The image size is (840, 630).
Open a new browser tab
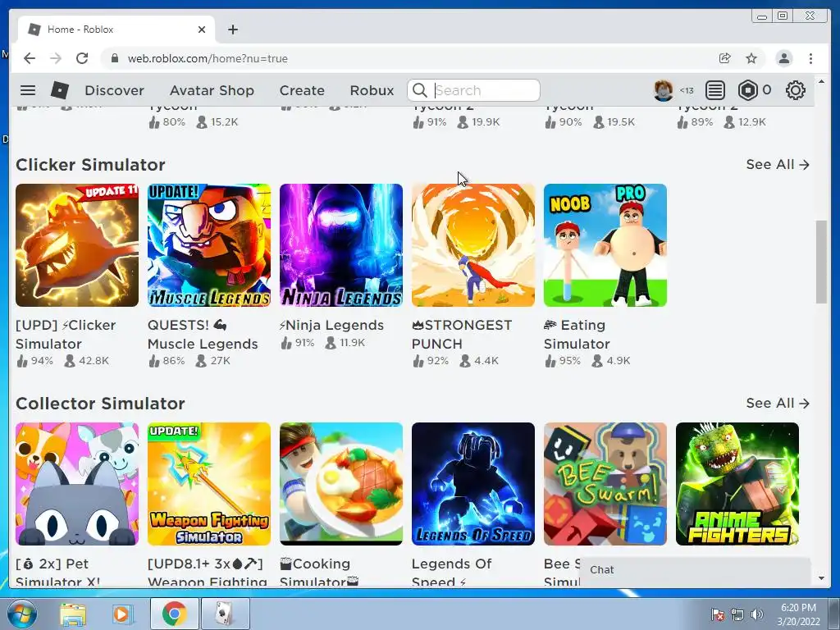pos(232,30)
